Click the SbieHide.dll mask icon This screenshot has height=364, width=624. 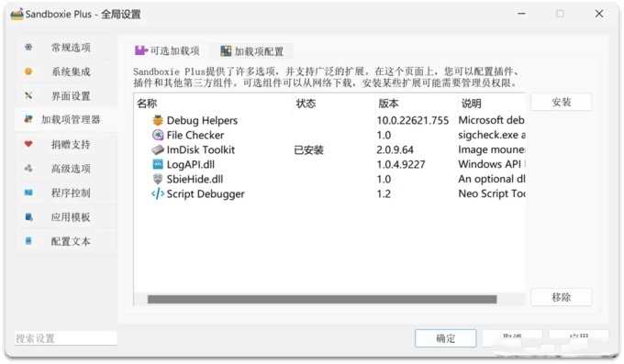(158, 179)
